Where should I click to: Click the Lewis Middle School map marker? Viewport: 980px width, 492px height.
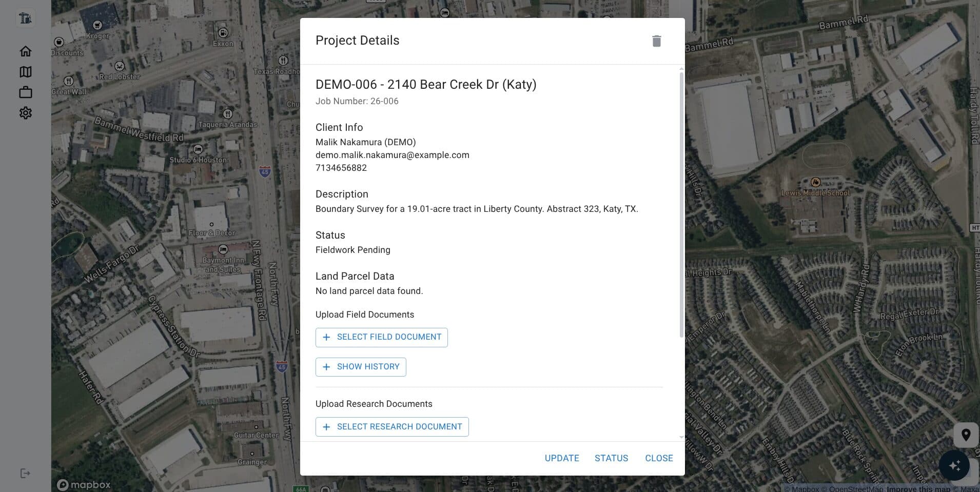point(815,182)
